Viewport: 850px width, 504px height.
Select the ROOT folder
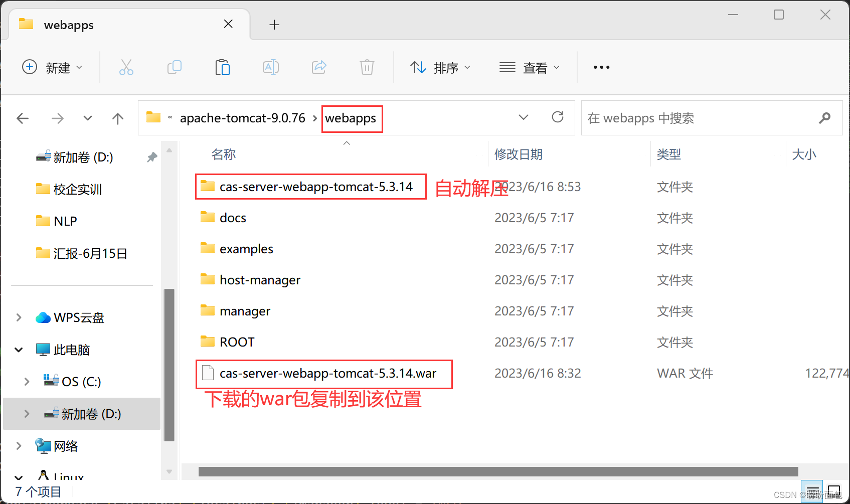[x=237, y=342]
